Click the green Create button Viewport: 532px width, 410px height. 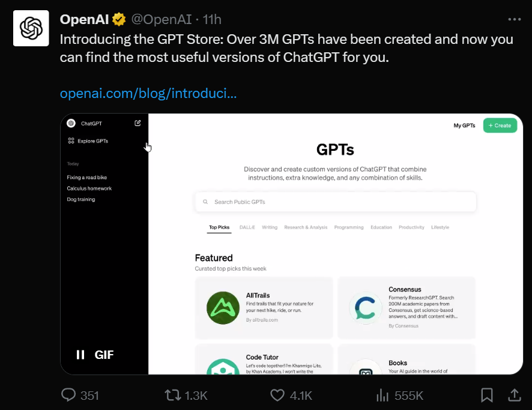[x=500, y=125]
